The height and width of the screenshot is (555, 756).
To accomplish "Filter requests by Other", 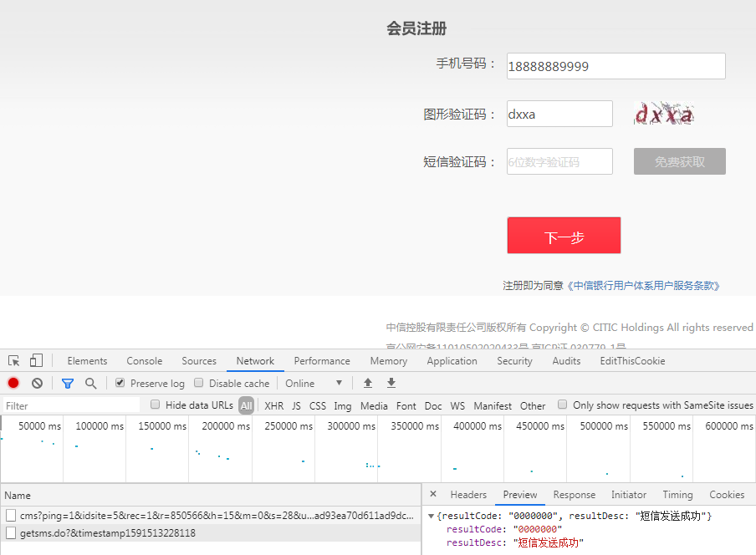I will 532,405.
